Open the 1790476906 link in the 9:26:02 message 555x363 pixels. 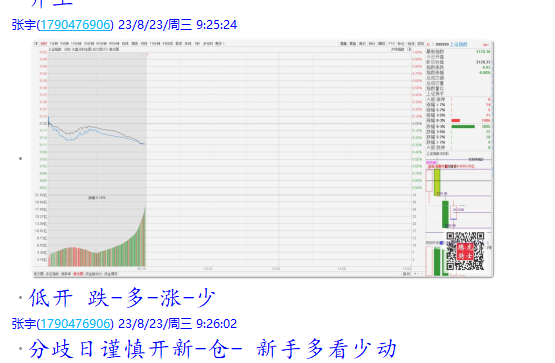click(75, 324)
